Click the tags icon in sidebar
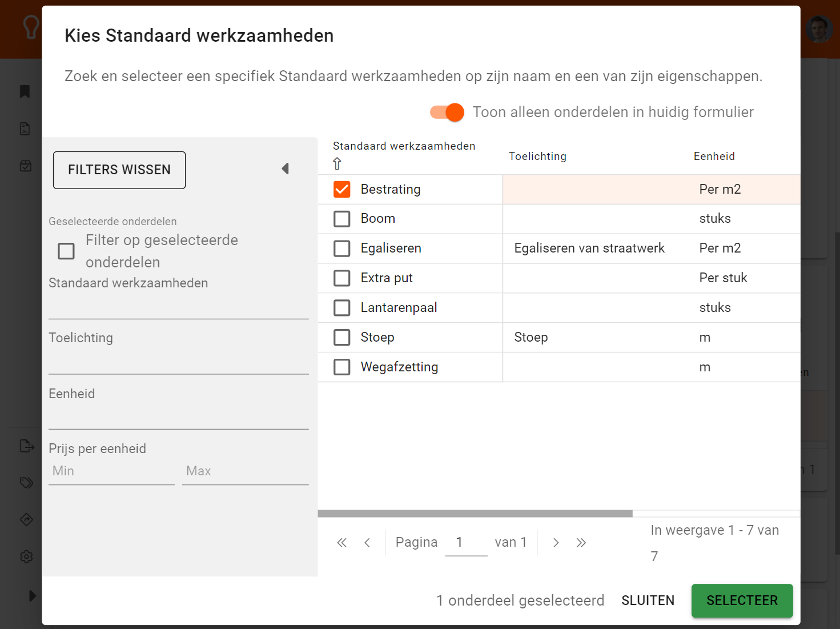Screen dimensions: 840x629 (26, 483)
